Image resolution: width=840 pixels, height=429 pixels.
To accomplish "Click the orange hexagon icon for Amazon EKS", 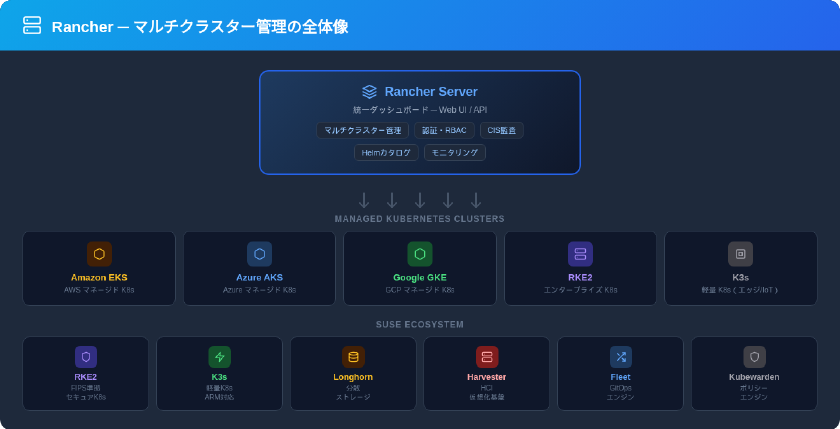I will (x=99, y=254).
